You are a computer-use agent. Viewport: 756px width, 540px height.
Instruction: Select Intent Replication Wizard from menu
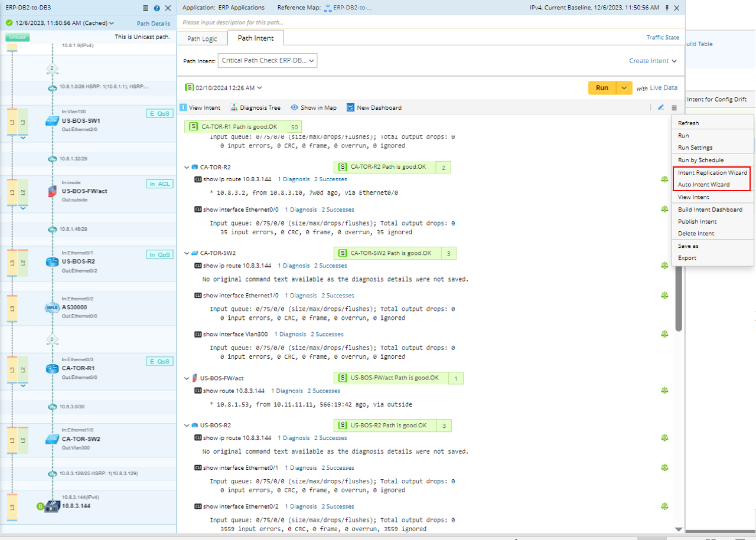(712, 173)
